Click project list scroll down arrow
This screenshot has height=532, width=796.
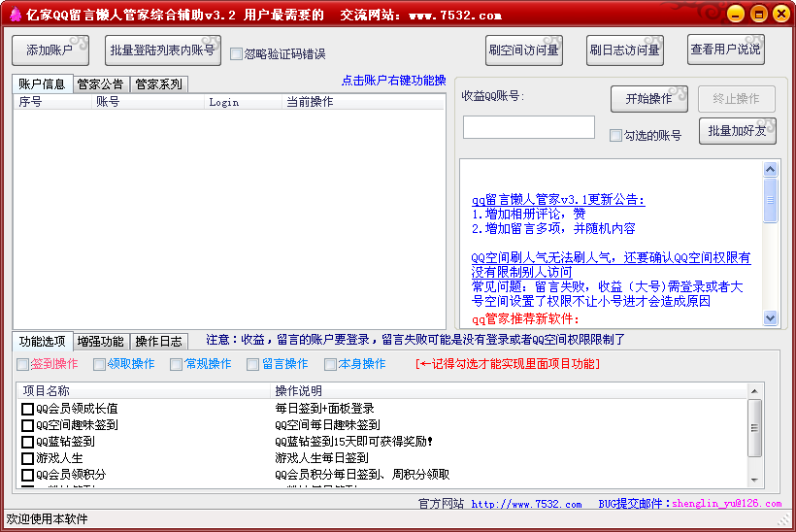tap(754, 481)
